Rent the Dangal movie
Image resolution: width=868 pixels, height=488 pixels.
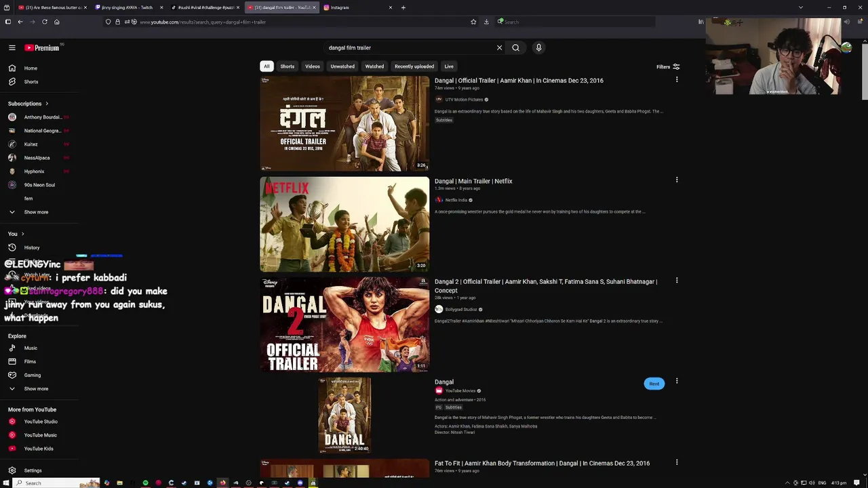tap(654, 384)
